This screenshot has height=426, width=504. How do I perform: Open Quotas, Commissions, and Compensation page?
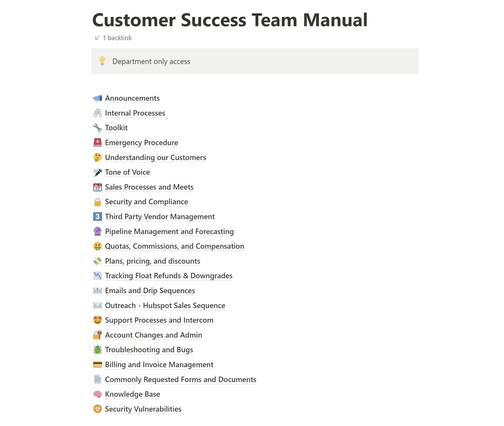[x=174, y=246]
